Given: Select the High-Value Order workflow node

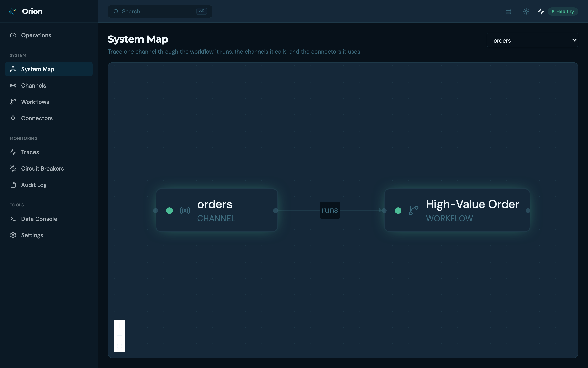Looking at the screenshot, I should (x=457, y=210).
